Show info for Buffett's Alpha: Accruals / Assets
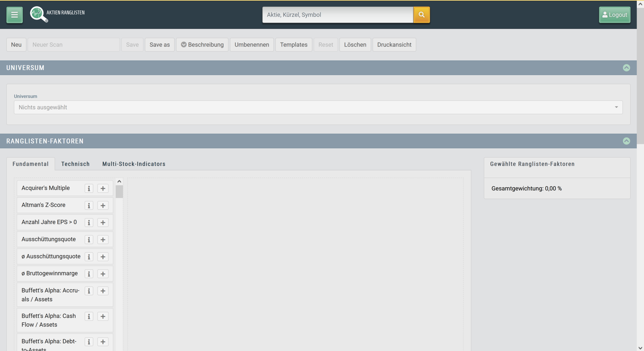Viewport: 644px width, 351px height. pyautogui.click(x=89, y=291)
